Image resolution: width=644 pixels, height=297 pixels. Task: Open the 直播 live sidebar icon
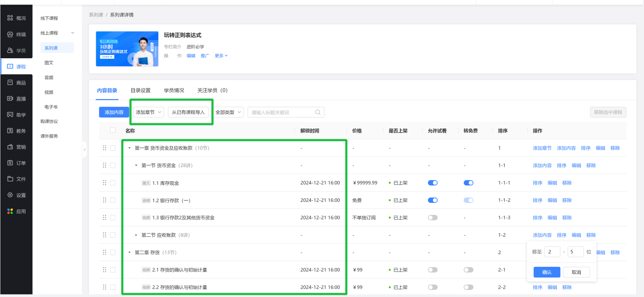tap(10, 99)
